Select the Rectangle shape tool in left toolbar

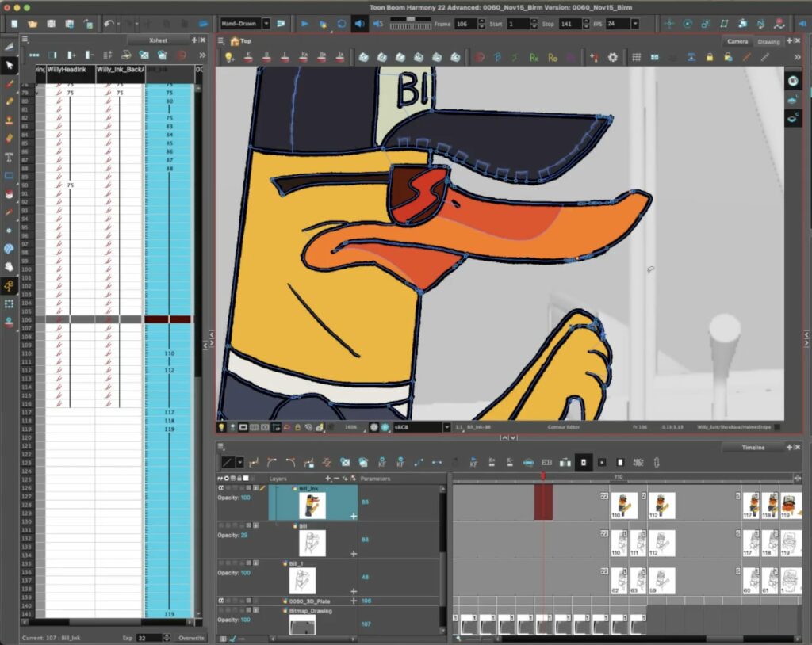point(9,175)
